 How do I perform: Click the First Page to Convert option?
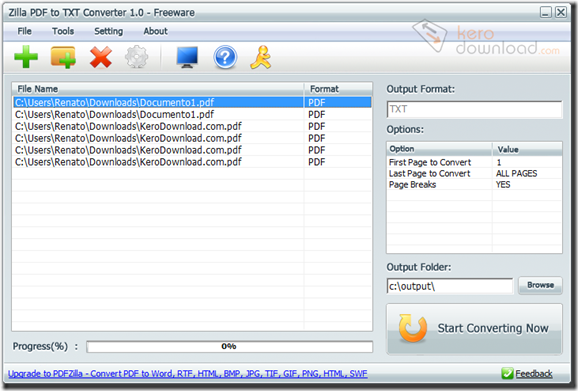430,163
